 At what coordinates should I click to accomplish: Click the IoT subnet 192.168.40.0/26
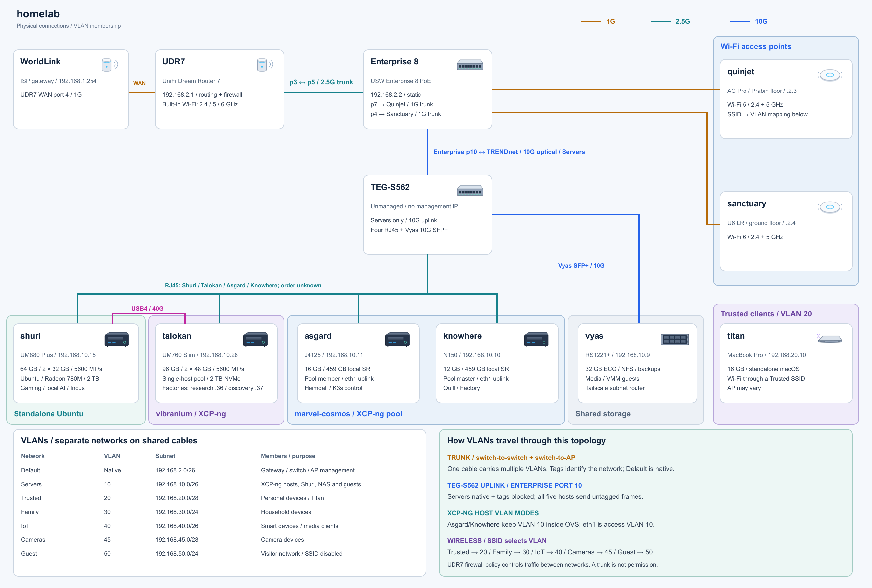coord(177,526)
